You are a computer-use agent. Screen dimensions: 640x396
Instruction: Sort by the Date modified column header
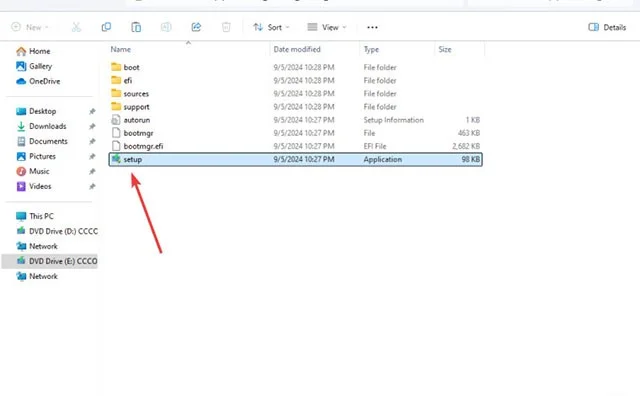coord(297,49)
